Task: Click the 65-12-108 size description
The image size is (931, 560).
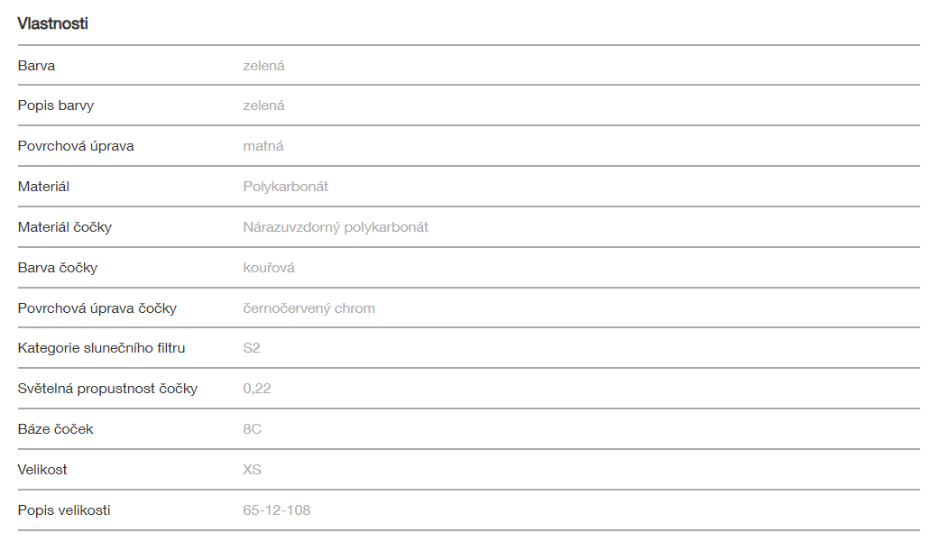Action: pyautogui.click(x=277, y=510)
